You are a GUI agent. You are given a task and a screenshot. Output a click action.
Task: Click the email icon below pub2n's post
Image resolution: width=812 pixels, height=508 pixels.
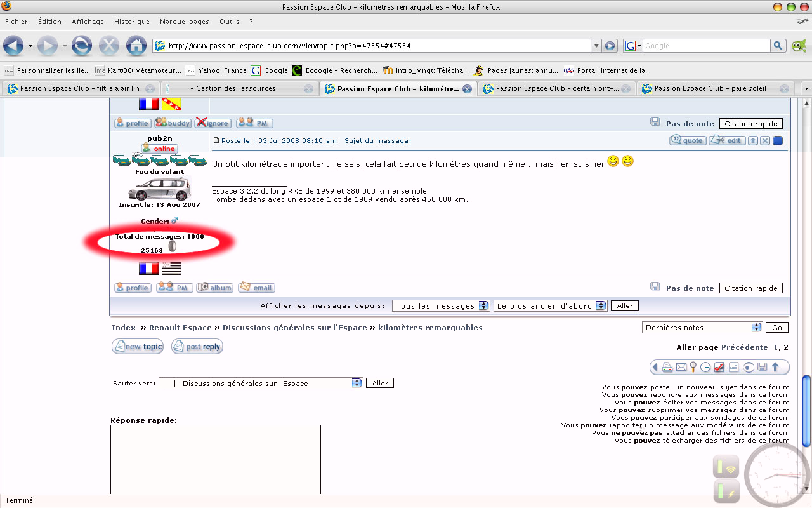pos(256,288)
